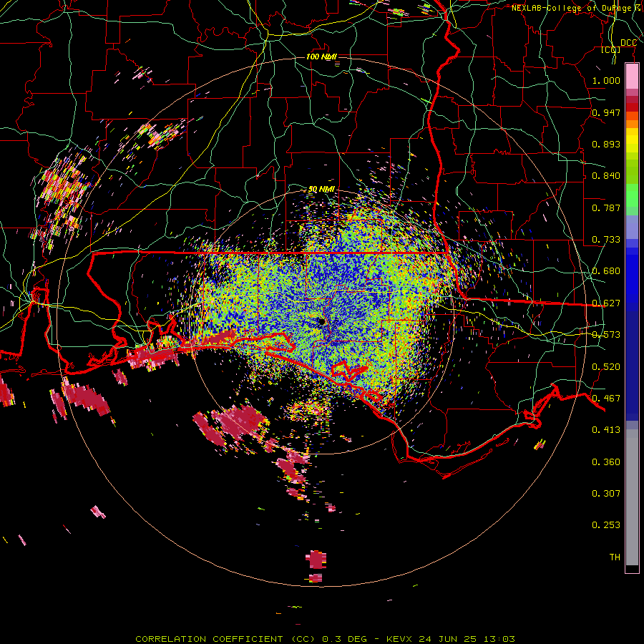Click the DCC label above the color bar
Viewport: 644px width, 644px height.
pyautogui.click(x=628, y=43)
